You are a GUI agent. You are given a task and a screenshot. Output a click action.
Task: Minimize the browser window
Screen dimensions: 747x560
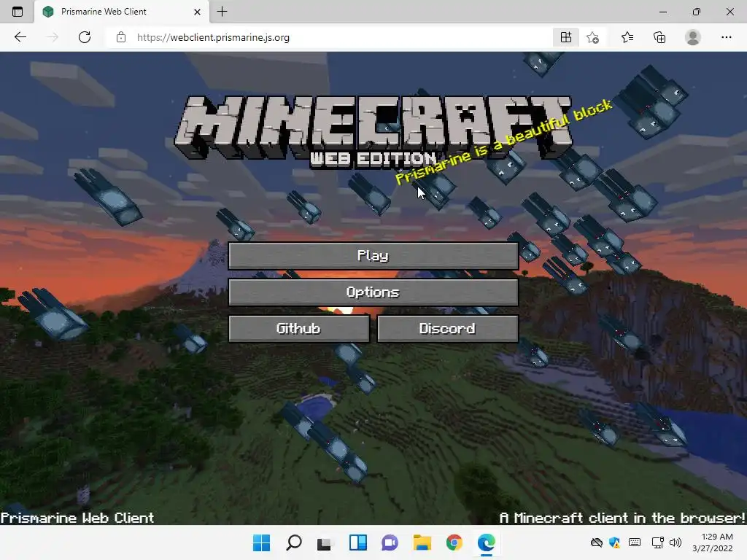[x=662, y=12]
